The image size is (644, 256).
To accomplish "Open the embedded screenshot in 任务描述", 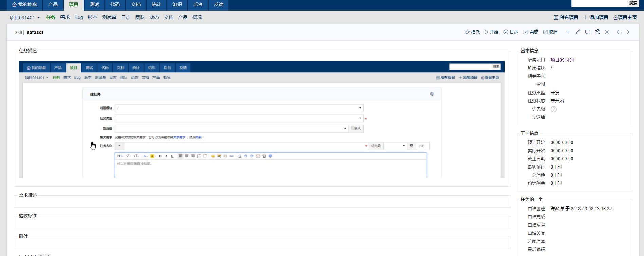I will coord(262,119).
